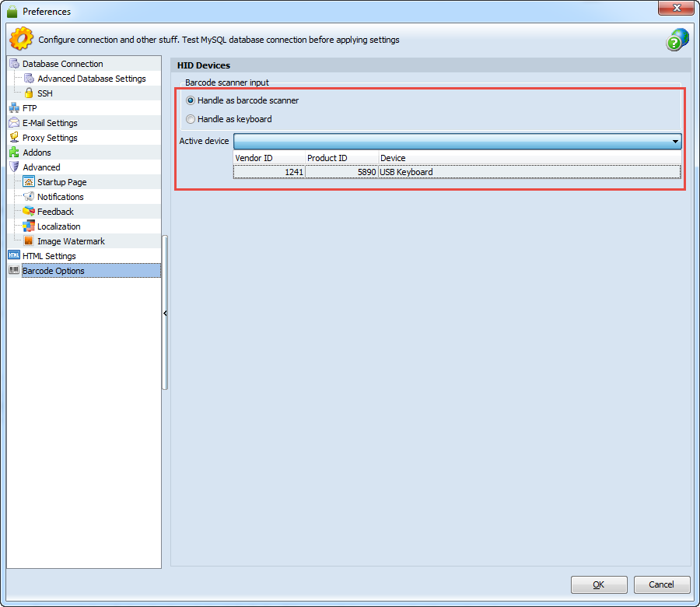Select the USB Keyboard device row

tap(457, 172)
